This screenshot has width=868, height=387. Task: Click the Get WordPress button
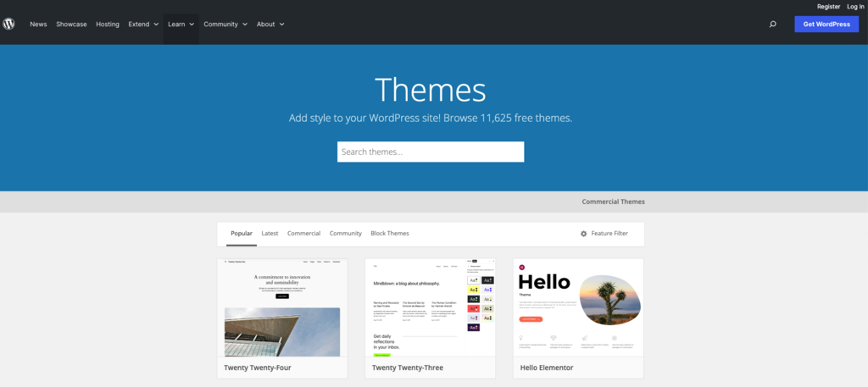[x=826, y=25]
